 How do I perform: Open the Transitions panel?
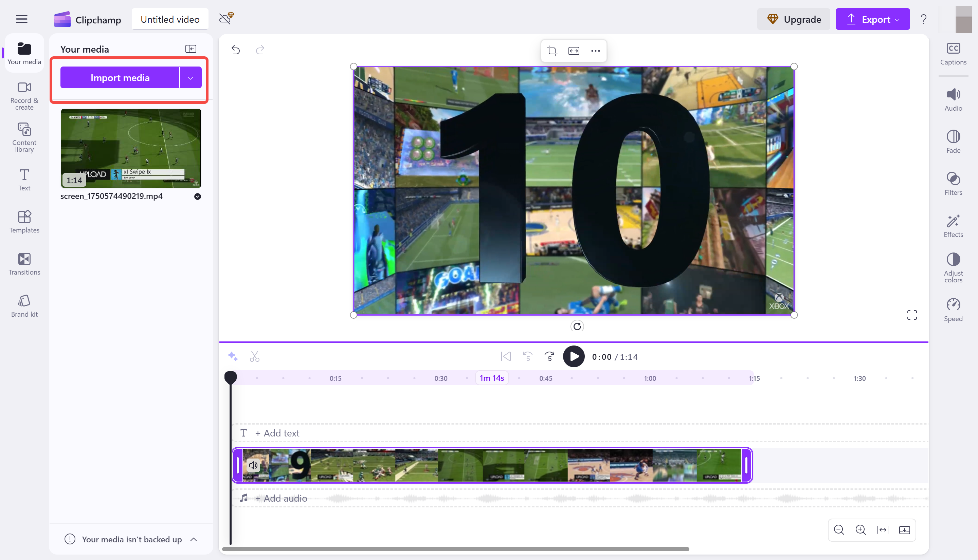tap(24, 264)
